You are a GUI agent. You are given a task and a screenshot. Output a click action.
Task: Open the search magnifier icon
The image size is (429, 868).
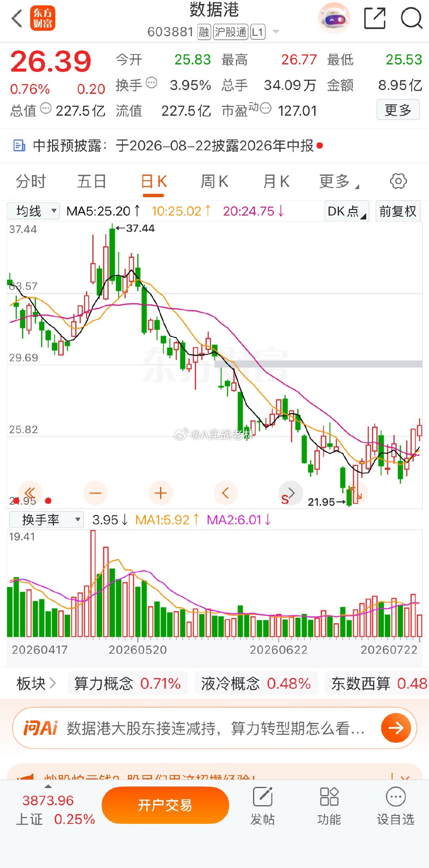[412, 18]
